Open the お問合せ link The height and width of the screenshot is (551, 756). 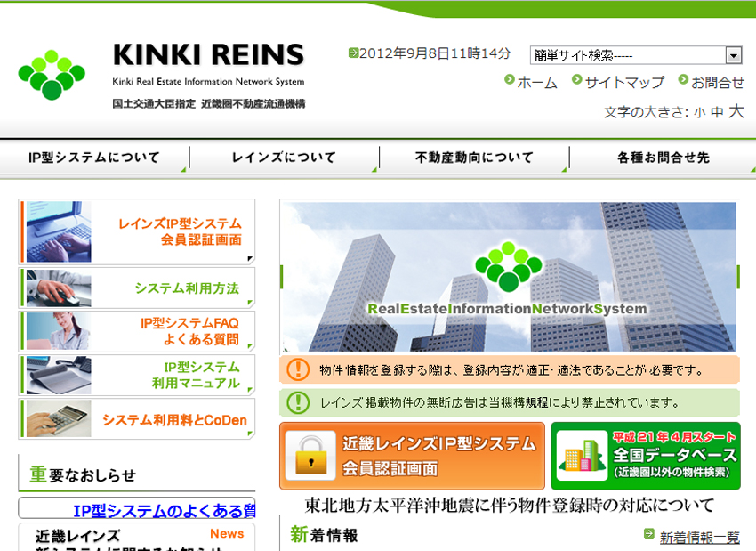[x=718, y=83]
